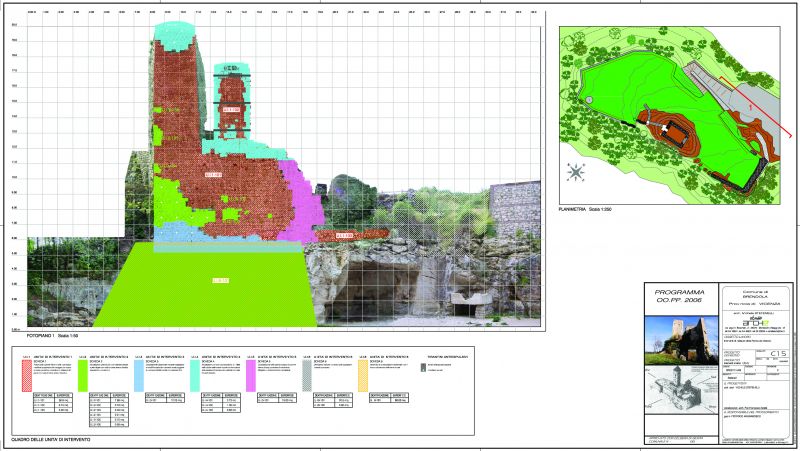Image resolution: width=800 pixels, height=451 pixels.
Task: Click the 'C15' sheet number
Action: click(778, 353)
